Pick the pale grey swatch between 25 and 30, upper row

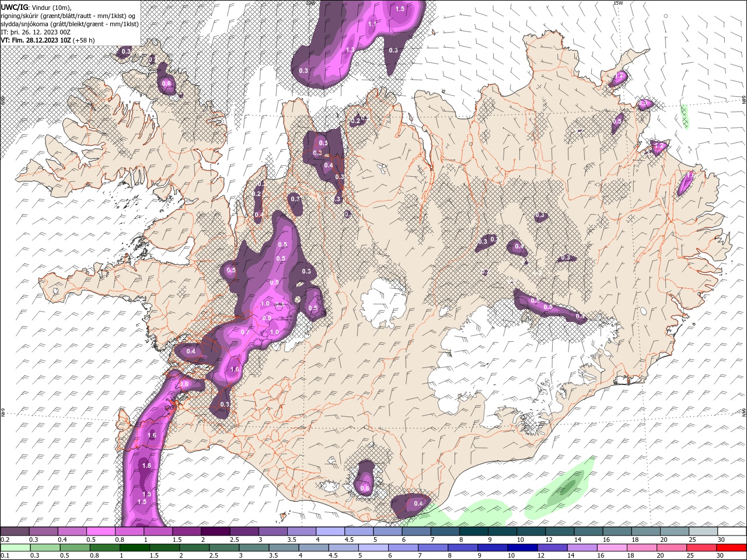[x=703, y=531]
